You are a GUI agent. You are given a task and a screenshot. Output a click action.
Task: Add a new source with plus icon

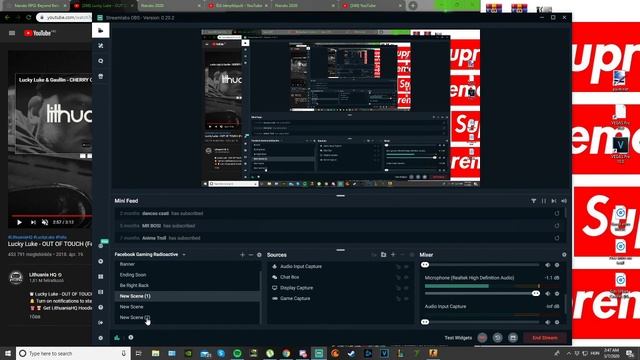[393, 255]
